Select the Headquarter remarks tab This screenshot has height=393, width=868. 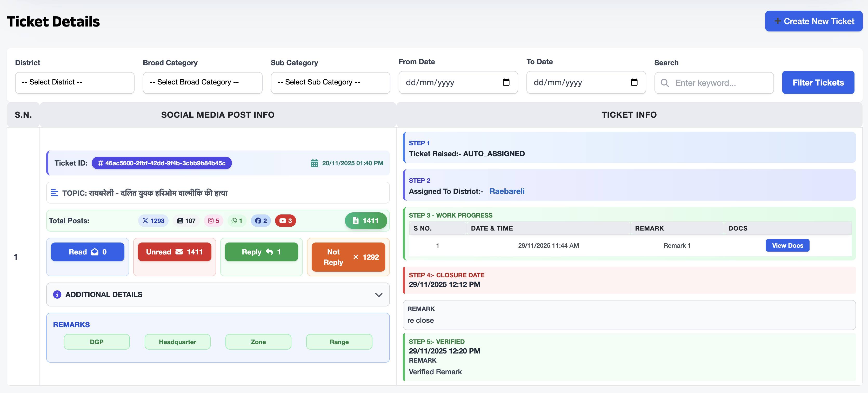[x=177, y=342]
